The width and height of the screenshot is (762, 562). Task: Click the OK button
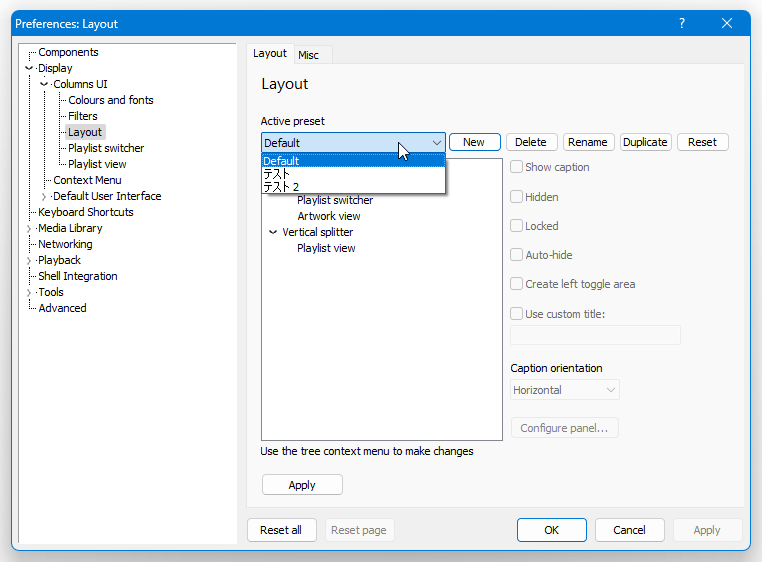click(552, 530)
